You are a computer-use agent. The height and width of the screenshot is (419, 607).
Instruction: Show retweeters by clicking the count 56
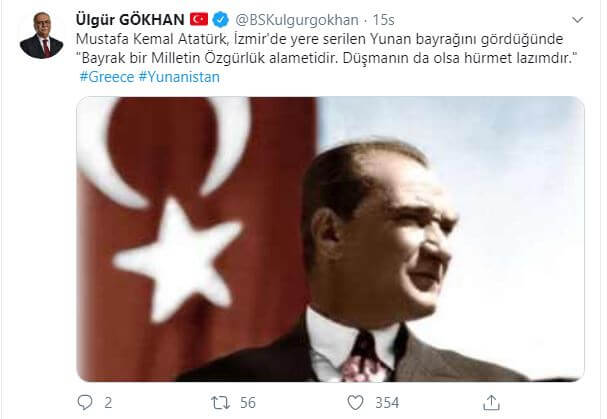[248, 403]
